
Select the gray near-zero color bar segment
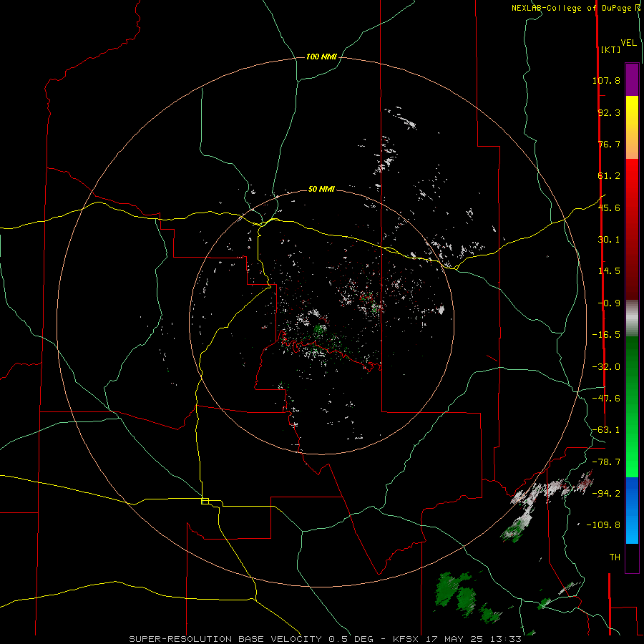[632, 318]
